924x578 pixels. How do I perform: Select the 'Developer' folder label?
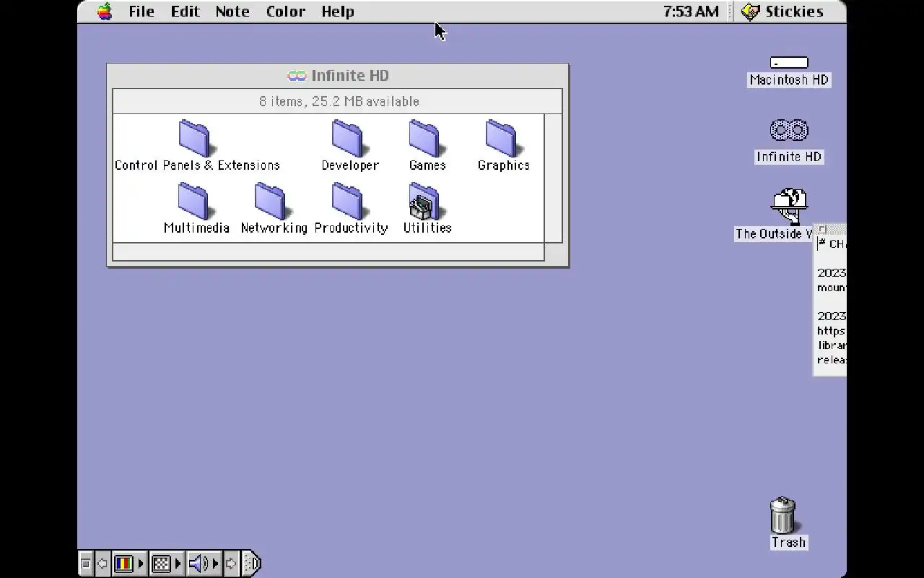click(x=350, y=165)
